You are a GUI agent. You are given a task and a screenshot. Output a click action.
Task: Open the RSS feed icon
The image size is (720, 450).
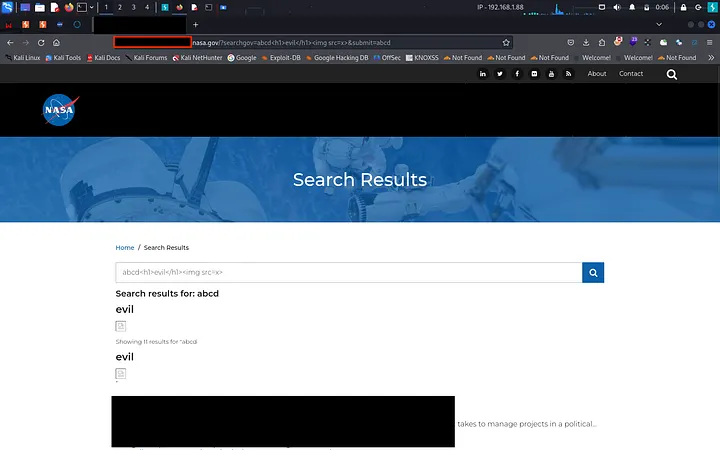(x=568, y=74)
